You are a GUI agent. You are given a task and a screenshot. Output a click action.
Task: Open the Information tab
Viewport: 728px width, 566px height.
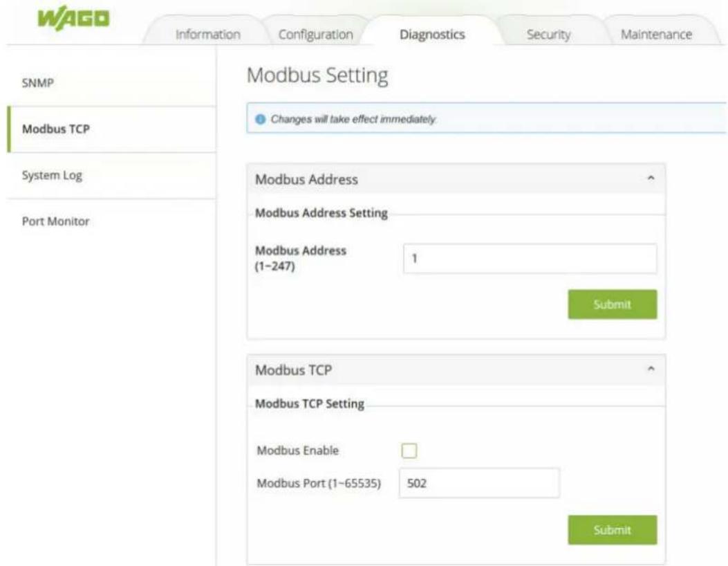coord(207,35)
